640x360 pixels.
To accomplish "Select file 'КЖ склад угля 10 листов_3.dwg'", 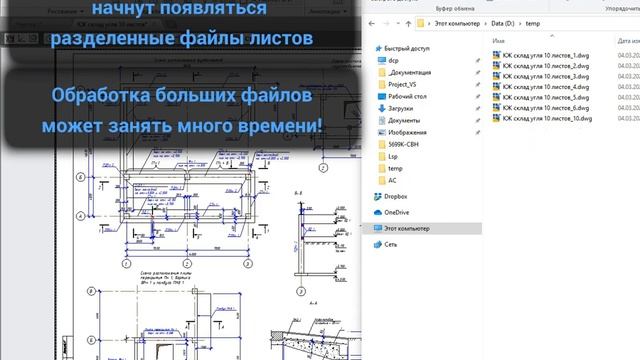I will [545, 77].
